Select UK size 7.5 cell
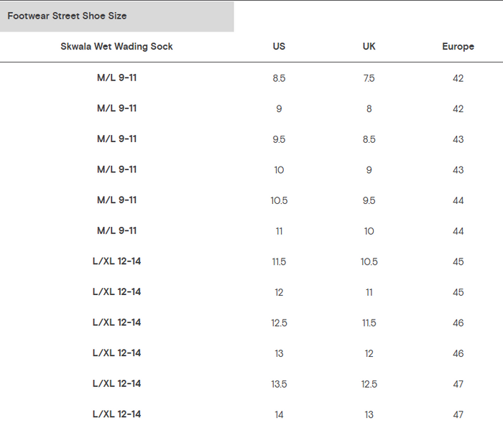503x448 pixels. [369, 78]
